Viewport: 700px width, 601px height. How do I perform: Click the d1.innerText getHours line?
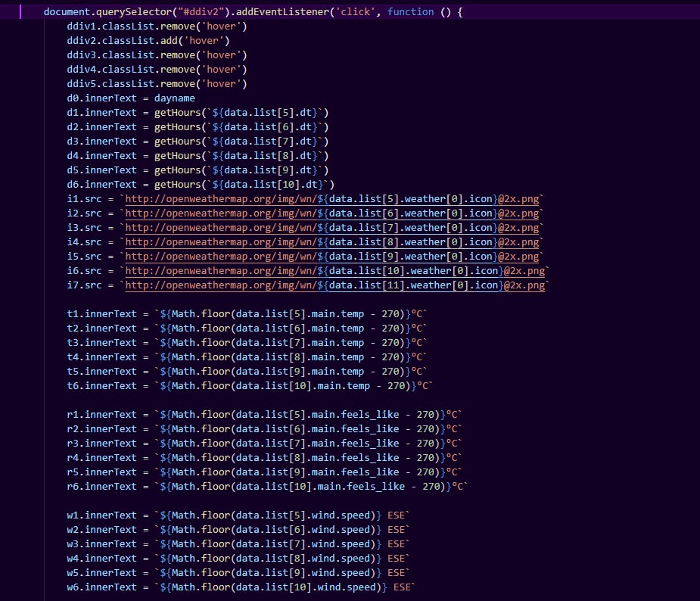(x=198, y=113)
